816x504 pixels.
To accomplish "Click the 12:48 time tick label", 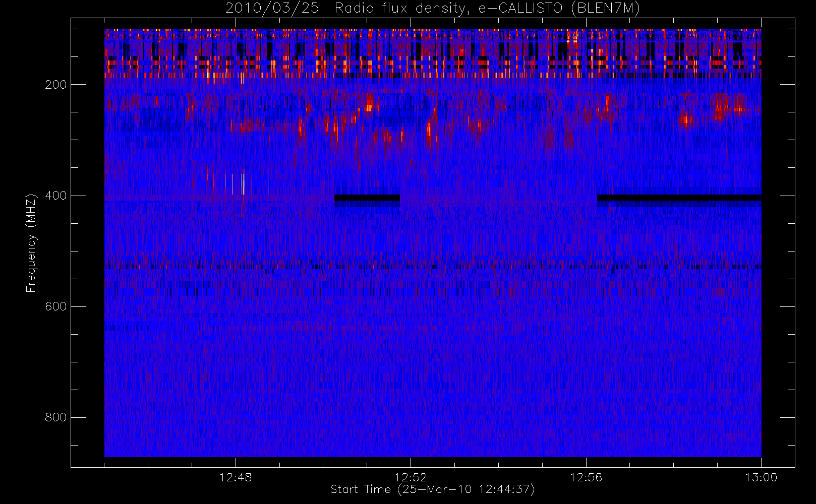I will click(x=236, y=477).
